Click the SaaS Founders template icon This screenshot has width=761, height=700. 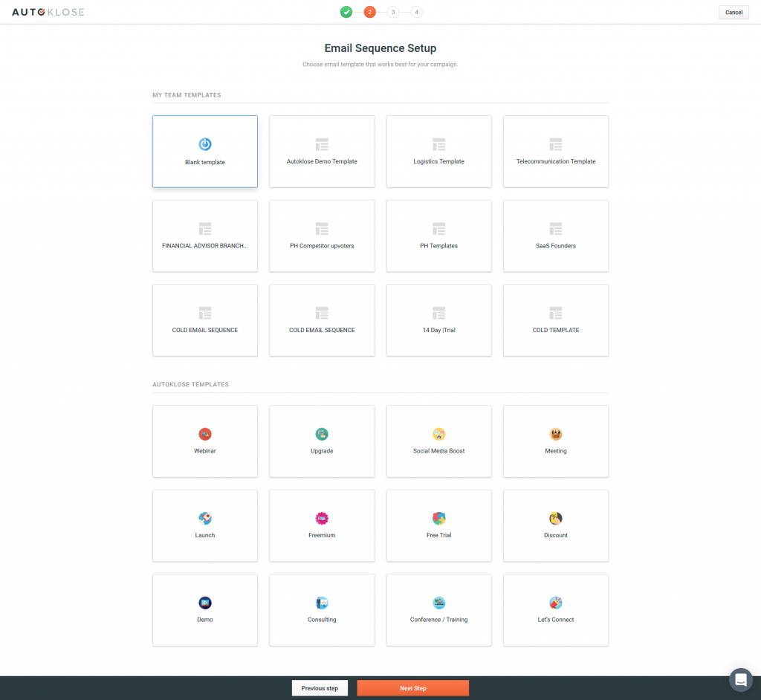pos(556,229)
